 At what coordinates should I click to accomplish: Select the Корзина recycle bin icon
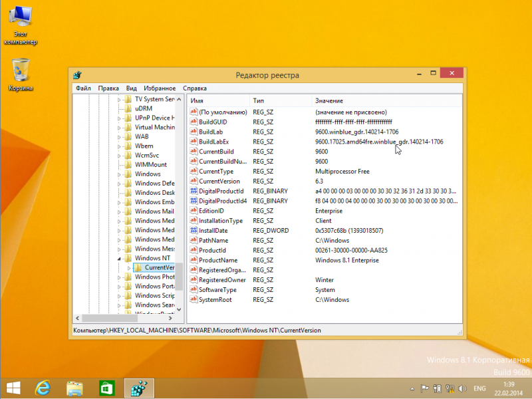21,74
